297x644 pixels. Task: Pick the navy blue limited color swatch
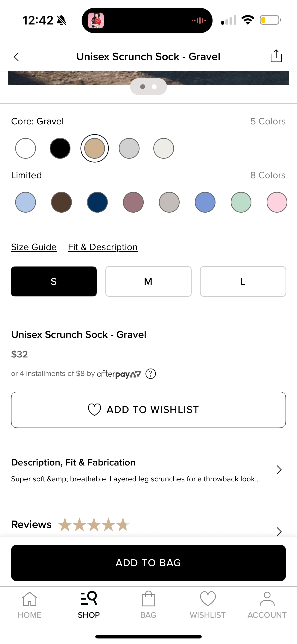click(x=97, y=202)
